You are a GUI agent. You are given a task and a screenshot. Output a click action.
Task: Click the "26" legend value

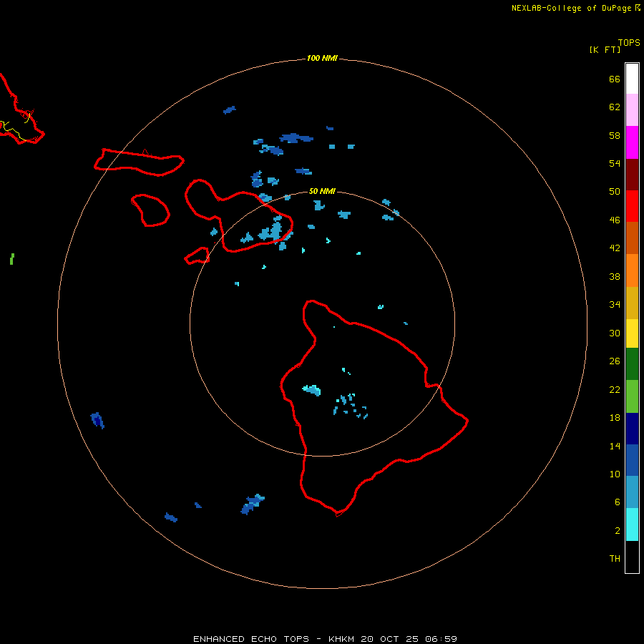(x=615, y=361)
